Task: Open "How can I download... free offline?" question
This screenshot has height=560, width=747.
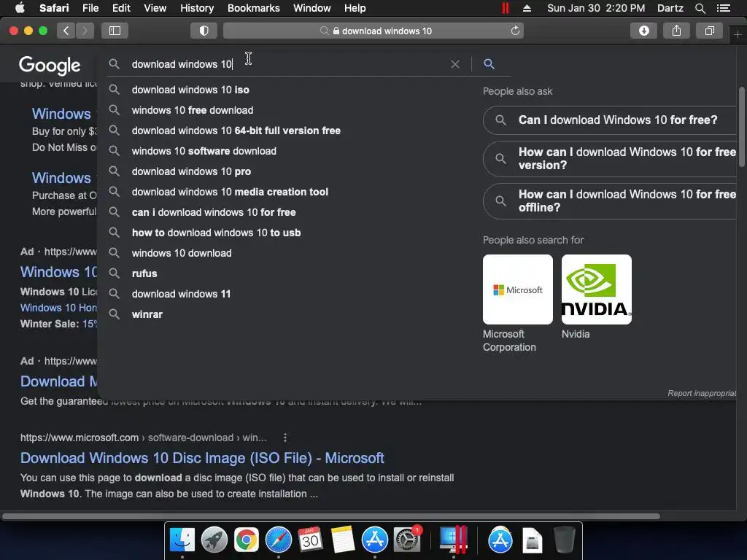Action: click(x=610, y=201)
